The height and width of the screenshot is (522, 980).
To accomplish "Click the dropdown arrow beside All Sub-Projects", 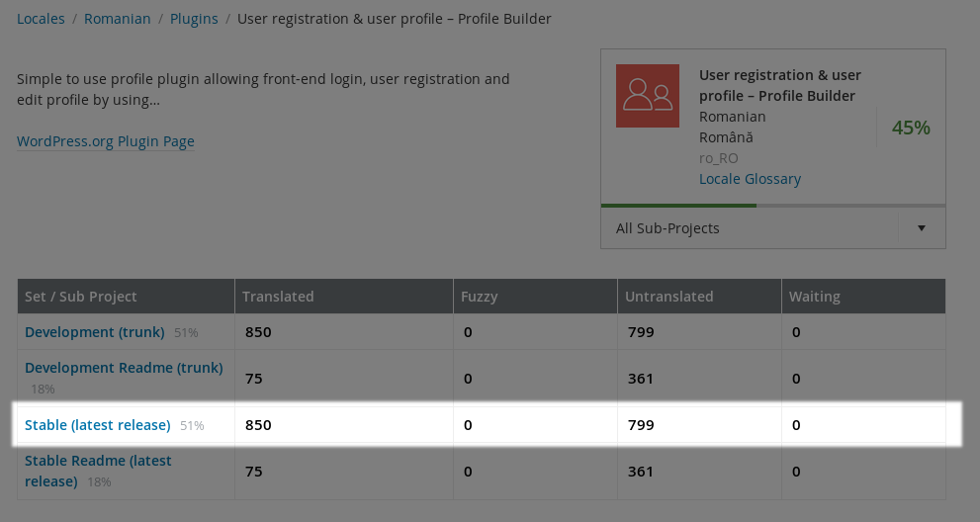I will (x=922, y=228).
